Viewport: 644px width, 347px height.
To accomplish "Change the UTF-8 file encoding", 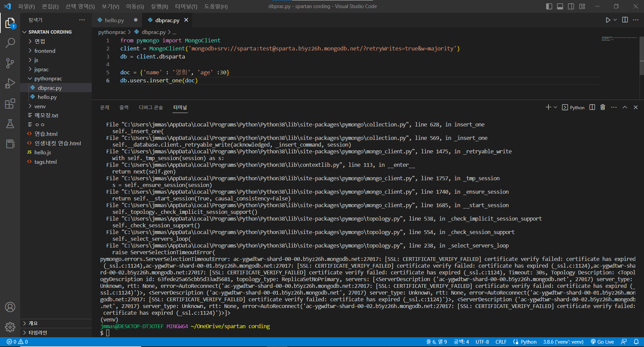I will click(482, 342).
